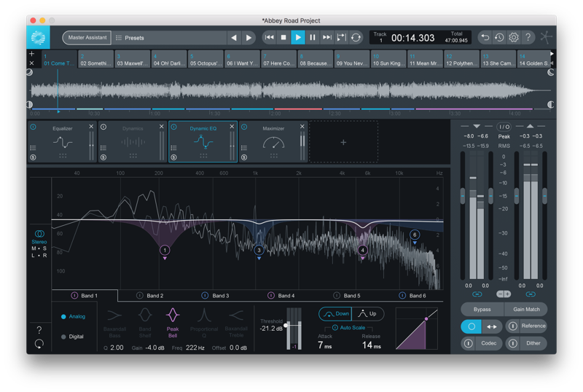The height and width of the screenshot is (392, 583).
Task: Open Dynamic EQ module preset list icon
Action: pos(173,148)
